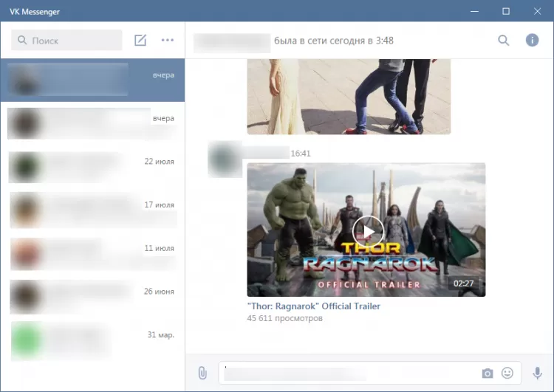Viewport: 554px width, 392px height.
Task: Open the conversation dated 31 мар.
Action: tap(92, 340)
